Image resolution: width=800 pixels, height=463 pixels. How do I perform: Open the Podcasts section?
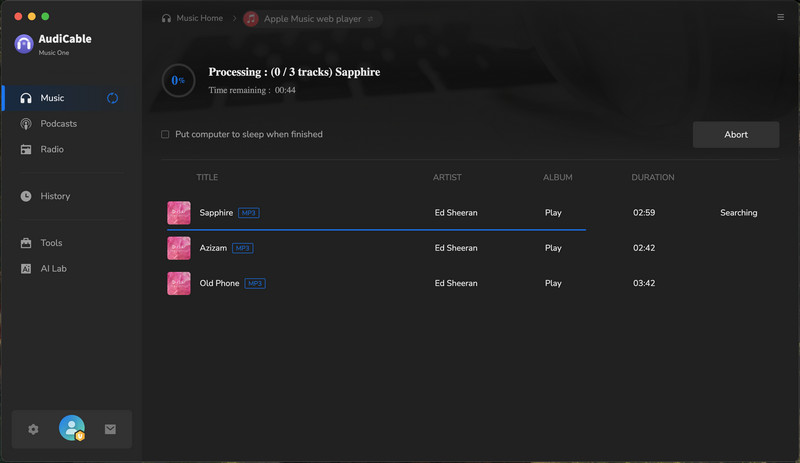(59, 124)
